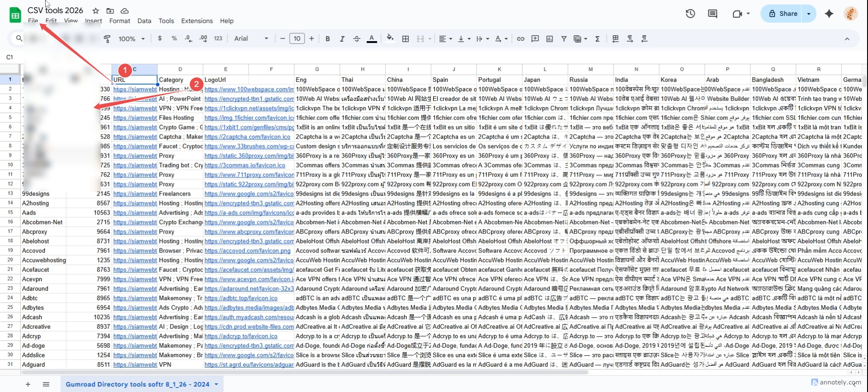Expand vertical align options
Image resolution: width=868 pixels, height=392 pixels.
464,38
